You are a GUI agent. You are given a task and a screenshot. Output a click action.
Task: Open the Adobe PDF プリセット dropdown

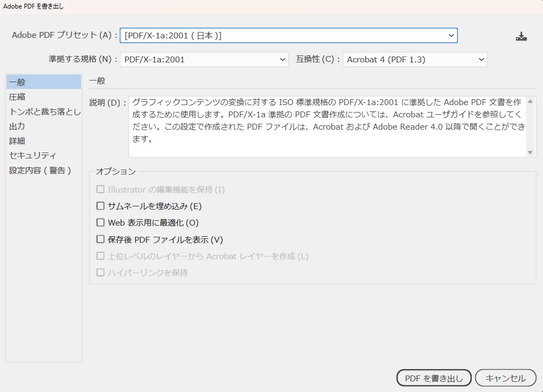click(x=289, y=36)
